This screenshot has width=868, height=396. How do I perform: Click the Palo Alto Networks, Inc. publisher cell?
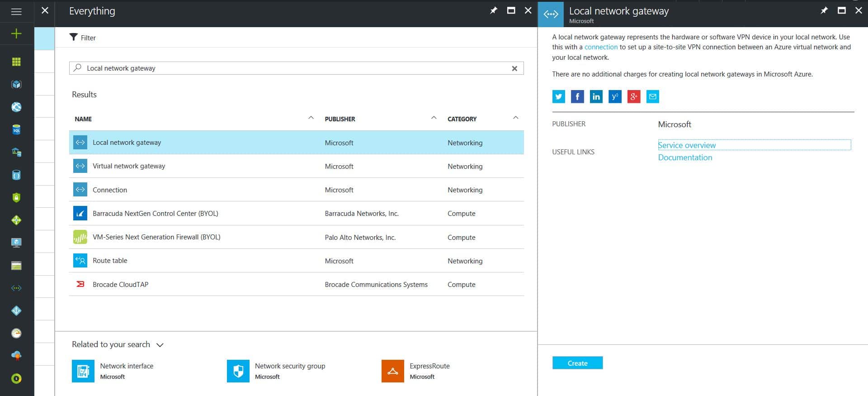click(x=360, y=238)
